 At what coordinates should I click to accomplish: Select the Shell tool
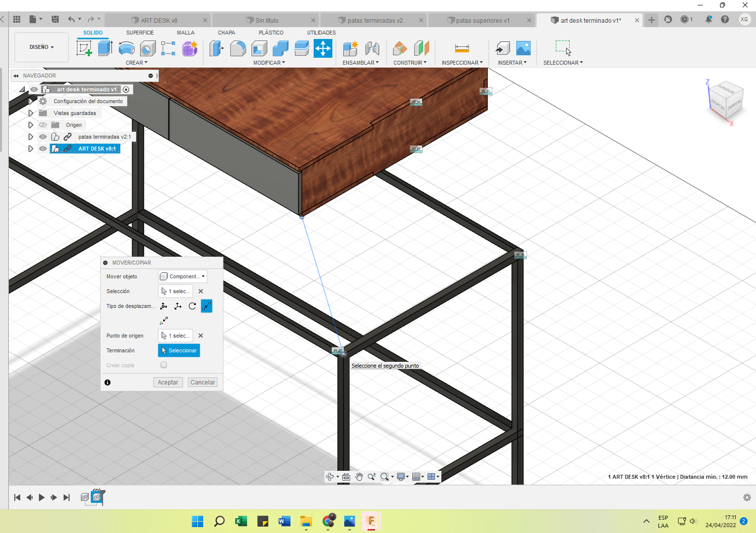259,48
